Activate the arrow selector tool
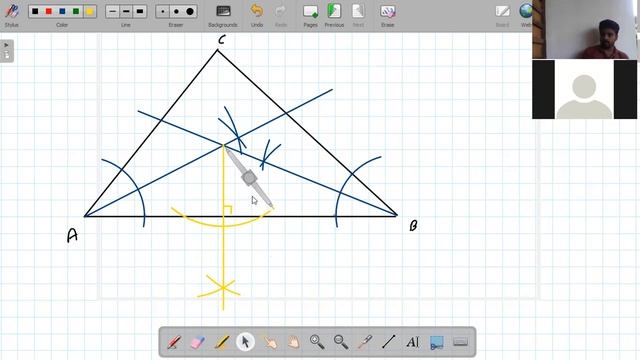The height and width of the screenshot is (360, 640). (x=245, y=342)
